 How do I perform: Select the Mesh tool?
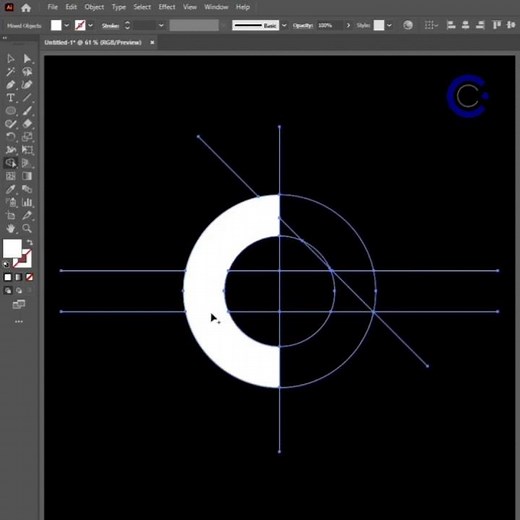tap(11, 176)
